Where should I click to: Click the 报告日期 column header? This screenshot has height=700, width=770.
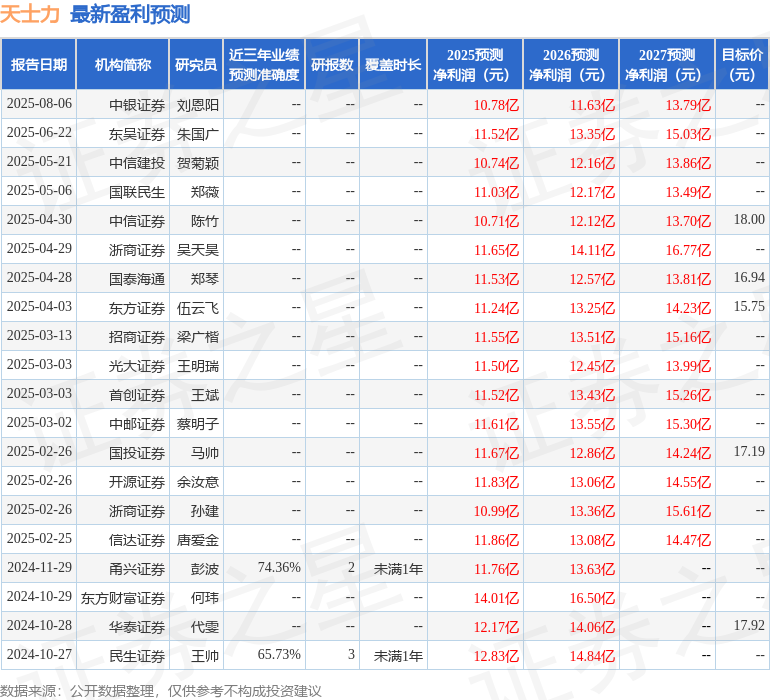click(39, 64)
